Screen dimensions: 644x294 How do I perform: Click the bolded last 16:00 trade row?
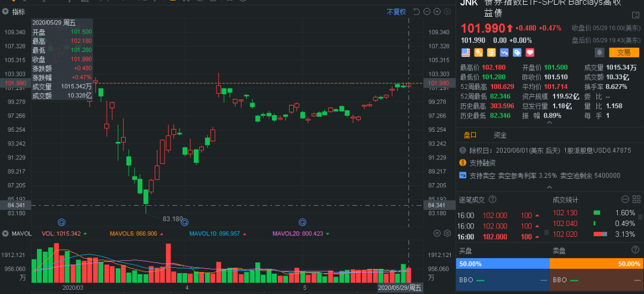(500, 237)
